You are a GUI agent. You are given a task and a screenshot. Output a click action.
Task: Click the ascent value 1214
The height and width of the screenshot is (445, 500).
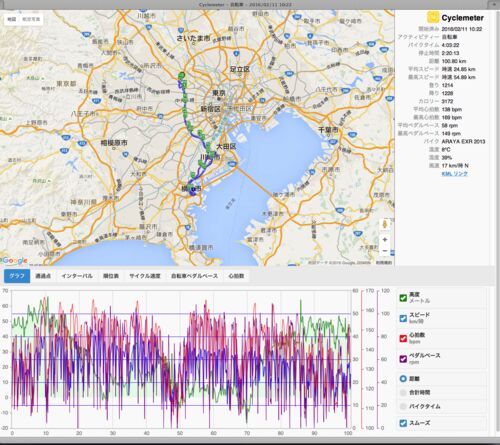coord(447,85)
